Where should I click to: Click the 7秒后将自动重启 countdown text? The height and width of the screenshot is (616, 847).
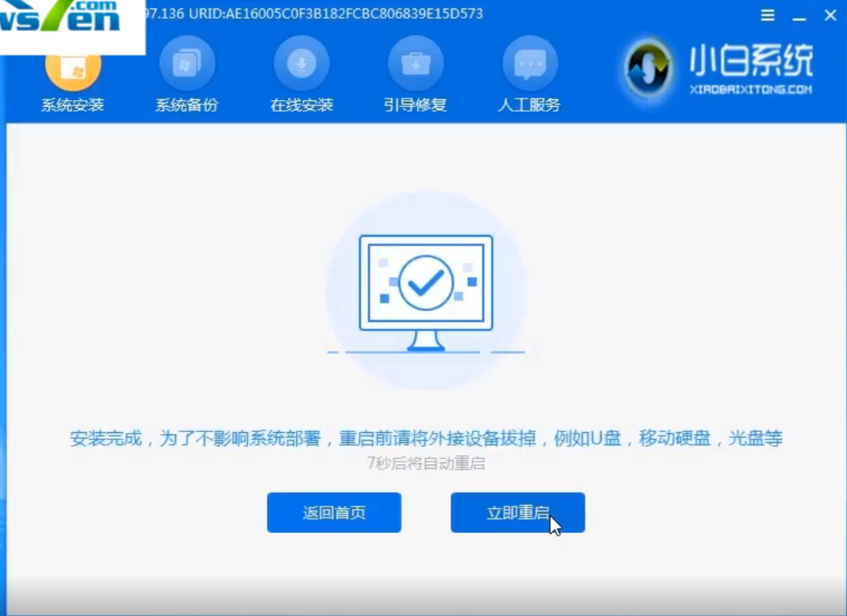(426, 464)
